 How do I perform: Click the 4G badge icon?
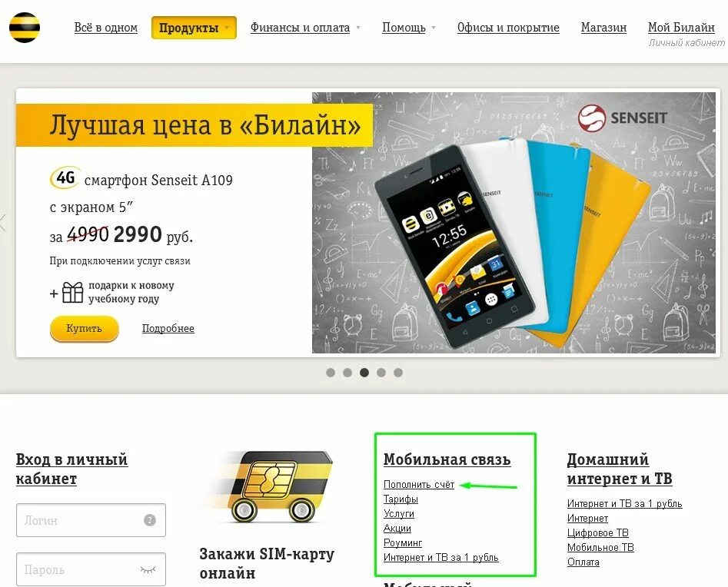pos(65,178)
